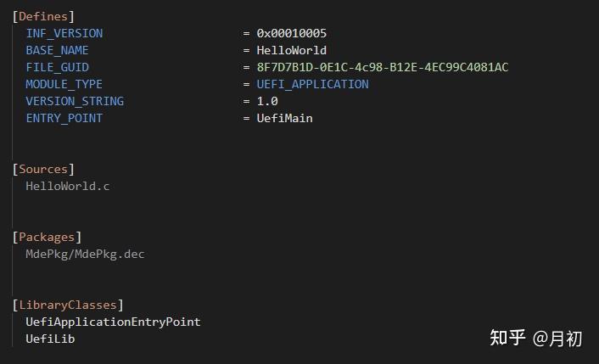The width and height of the screenshot is (599, 364).
Task: Click the HelloWorld base name value
Action: click(291, 50)
